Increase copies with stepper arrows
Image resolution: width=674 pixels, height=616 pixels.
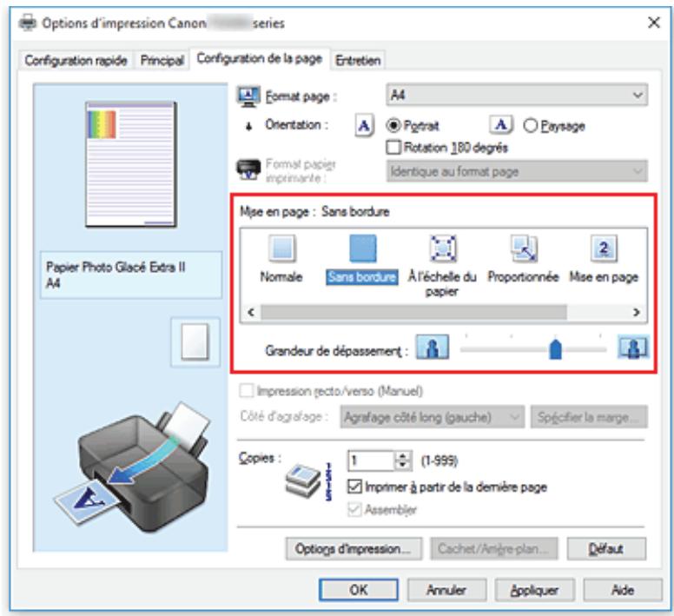click(x=403, y=456)
